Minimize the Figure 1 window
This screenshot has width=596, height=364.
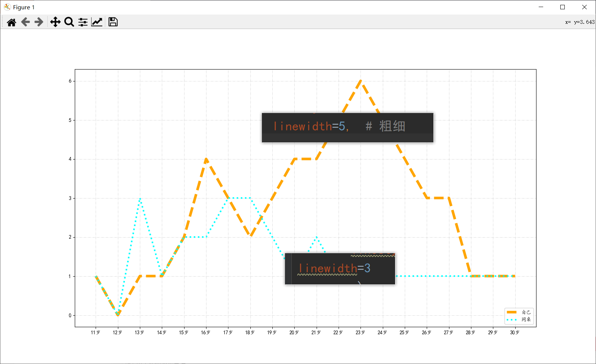541,7
